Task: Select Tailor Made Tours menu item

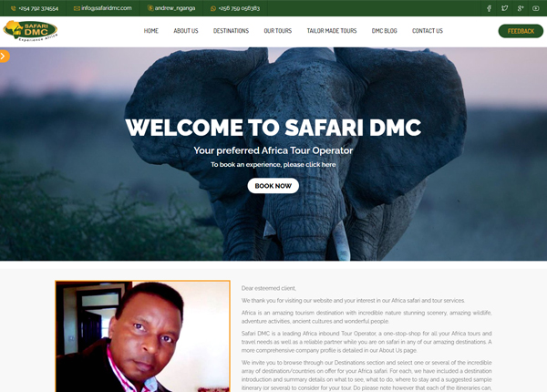Action: click(332, 31)
